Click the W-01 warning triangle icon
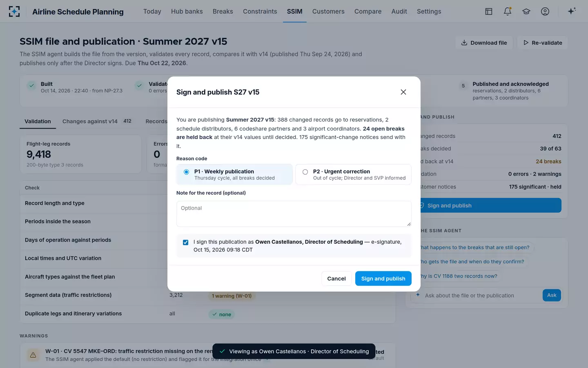 (33, 355)
